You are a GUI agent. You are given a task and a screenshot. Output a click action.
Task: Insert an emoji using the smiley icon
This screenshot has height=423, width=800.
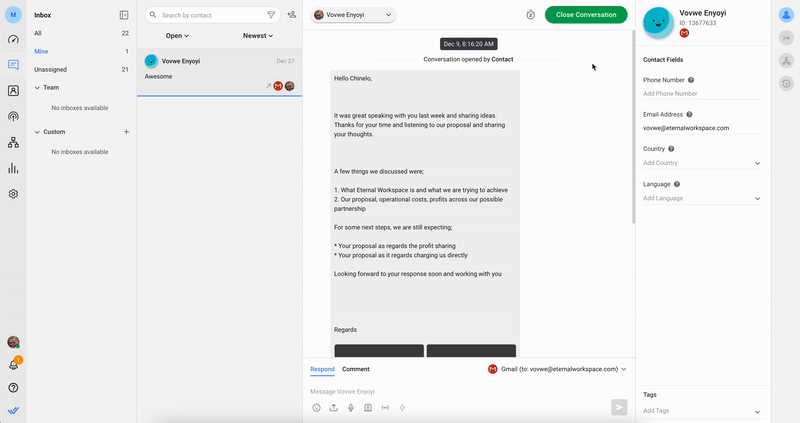(317, 408)
